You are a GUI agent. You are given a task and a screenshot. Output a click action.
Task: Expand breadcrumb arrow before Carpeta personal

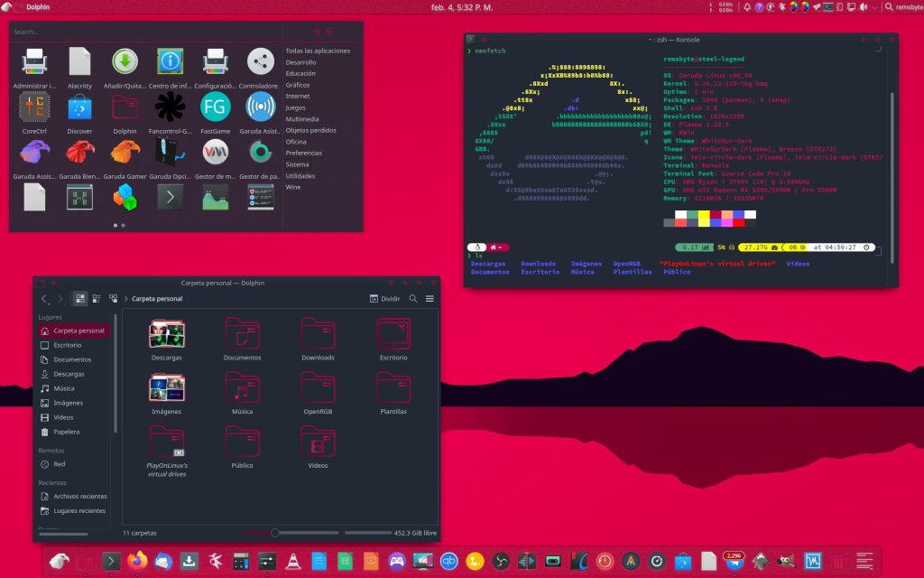click(x=127, y=298)
